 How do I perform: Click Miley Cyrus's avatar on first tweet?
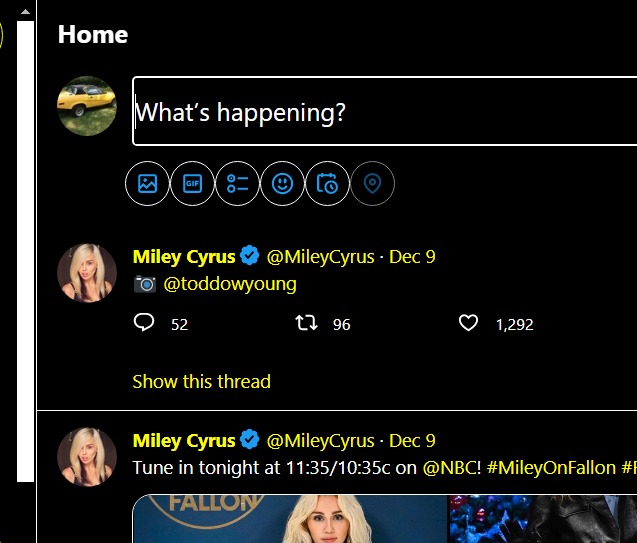pos(86,272)
